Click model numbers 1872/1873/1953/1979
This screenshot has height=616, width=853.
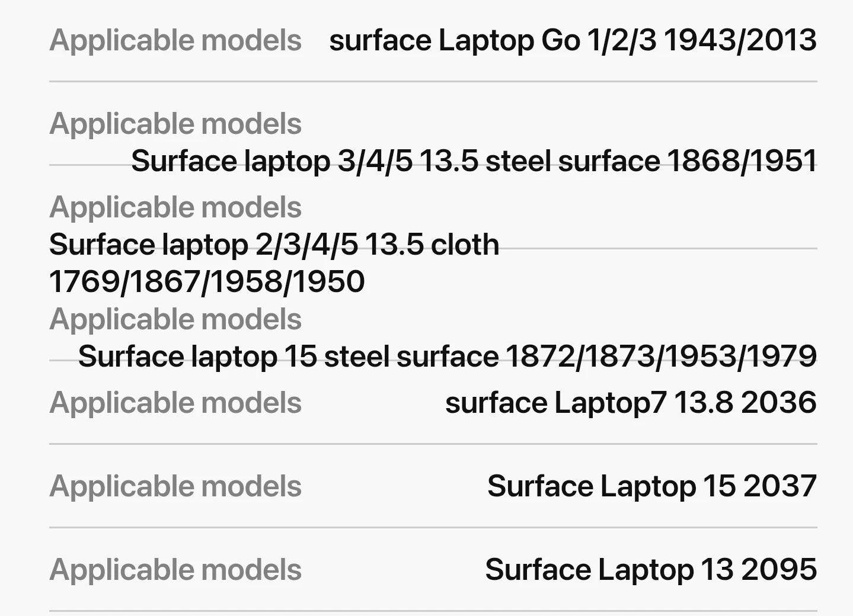click(661, 357)
